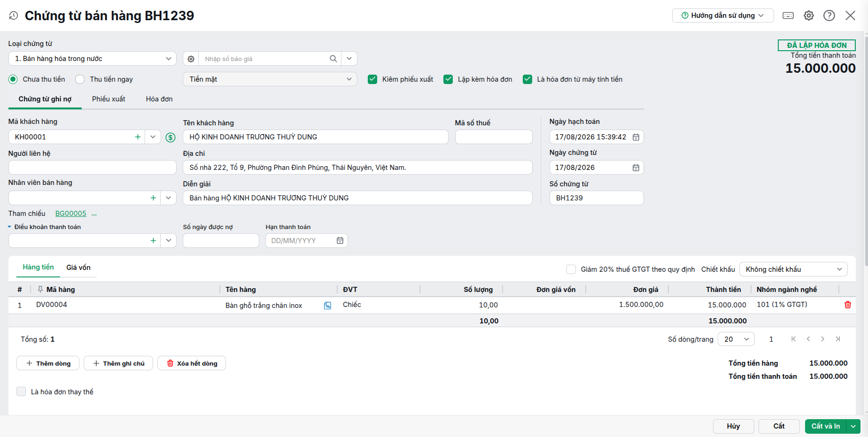Viewport: 868px width, 437px height.
Task: Click the Số chứng từ field BH1239
Action: coord(597,198)
